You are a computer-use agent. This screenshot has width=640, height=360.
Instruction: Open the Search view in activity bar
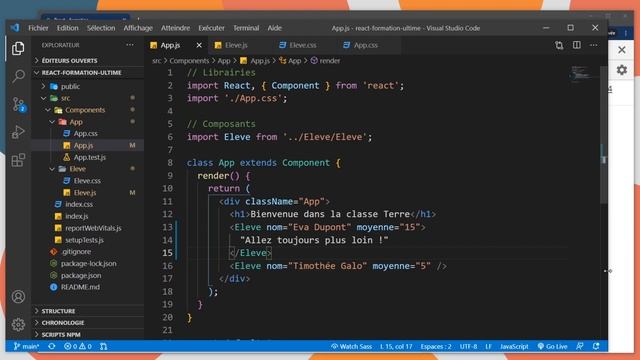[18, 76]
